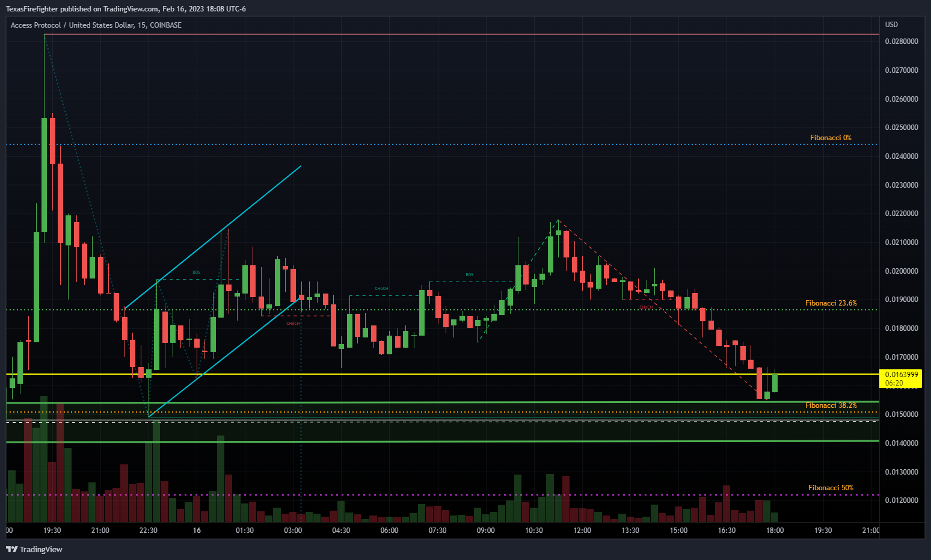Click the 12:00 time axis label
The height and width of the screenshot is (560, 931).
tap(582, 531)
